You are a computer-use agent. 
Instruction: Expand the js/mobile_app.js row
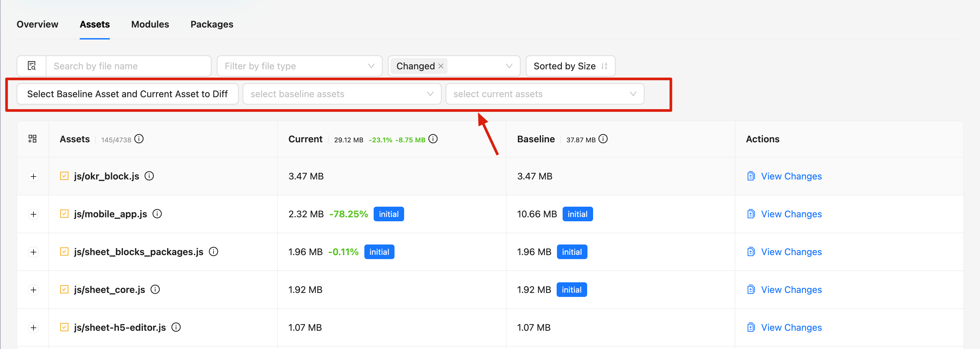33,214
